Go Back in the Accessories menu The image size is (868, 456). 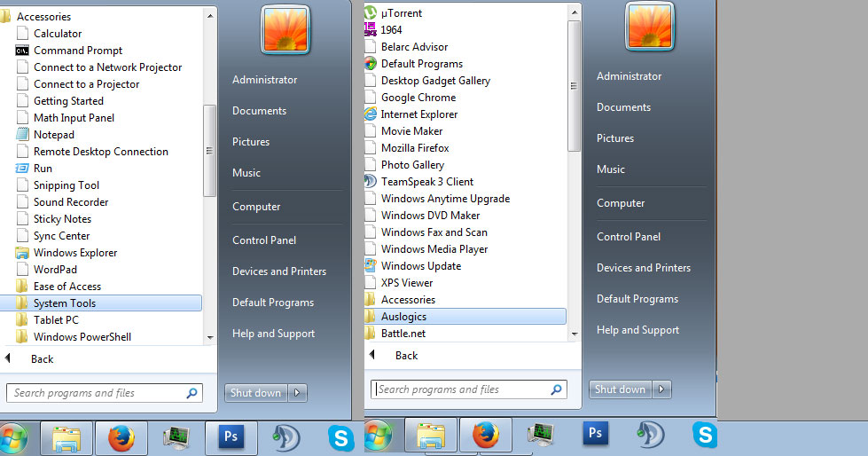(30, 359)
